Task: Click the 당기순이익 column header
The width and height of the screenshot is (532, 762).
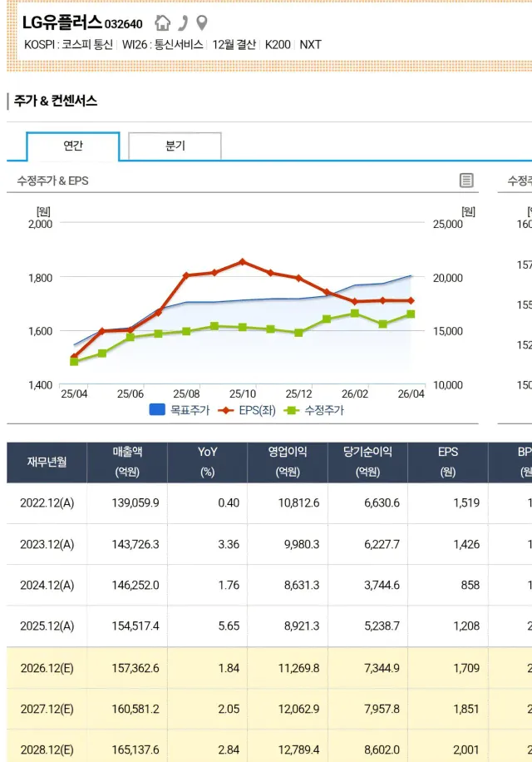Action: click(x=368, y=462)
